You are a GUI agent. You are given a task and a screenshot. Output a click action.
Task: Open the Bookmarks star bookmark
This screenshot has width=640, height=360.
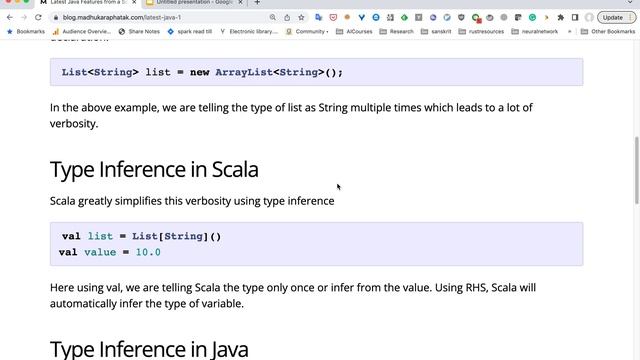click(x=26, y=31)
